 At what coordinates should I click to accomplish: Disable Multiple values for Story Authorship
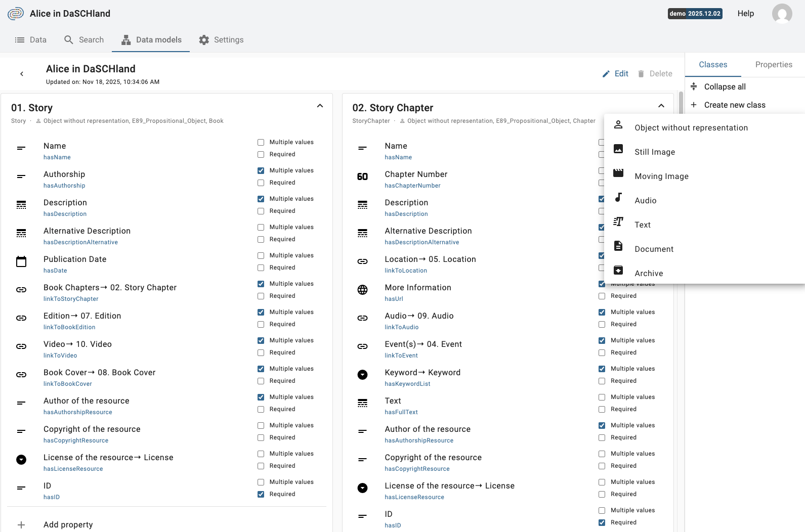click(261, 170)
